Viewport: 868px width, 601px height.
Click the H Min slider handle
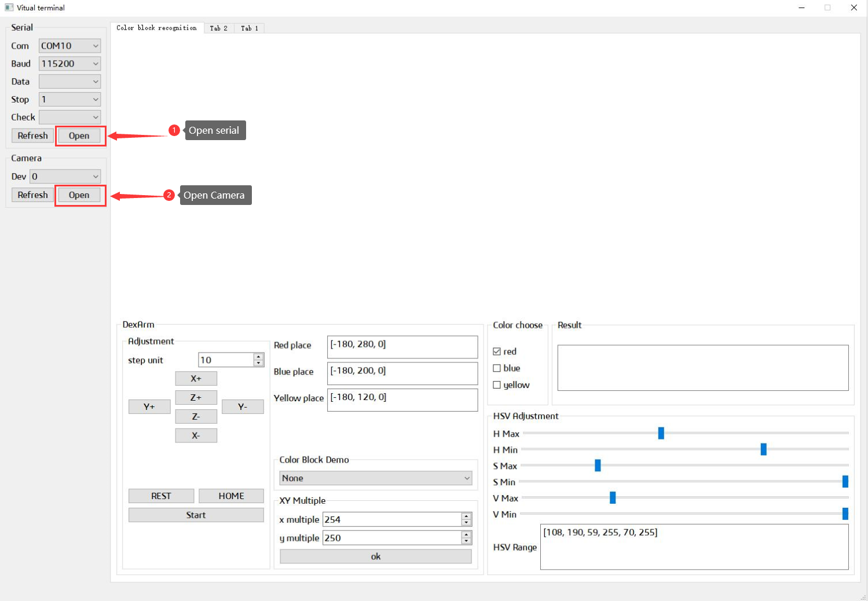point(764,449)
